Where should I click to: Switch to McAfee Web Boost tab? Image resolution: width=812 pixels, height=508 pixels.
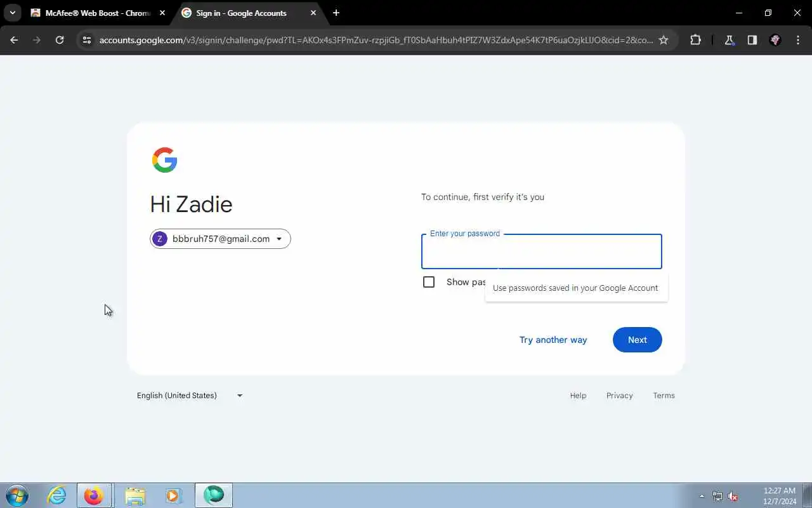click(98, 13)
